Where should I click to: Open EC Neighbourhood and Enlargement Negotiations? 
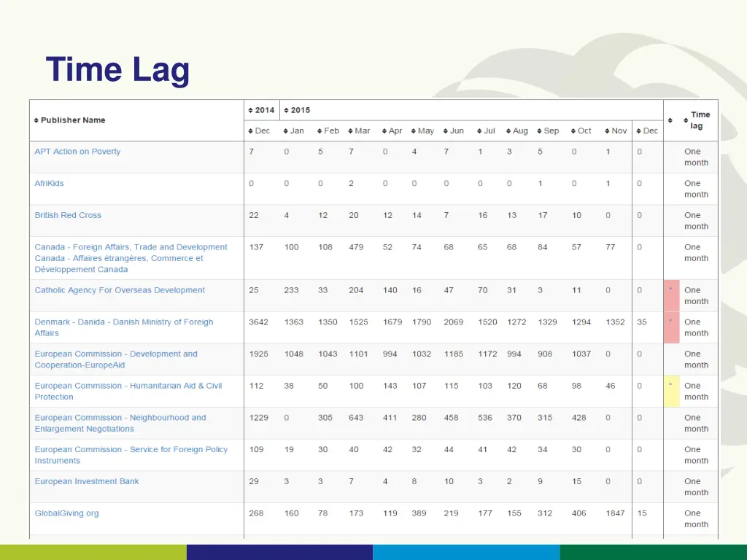[x=120, y=424]
